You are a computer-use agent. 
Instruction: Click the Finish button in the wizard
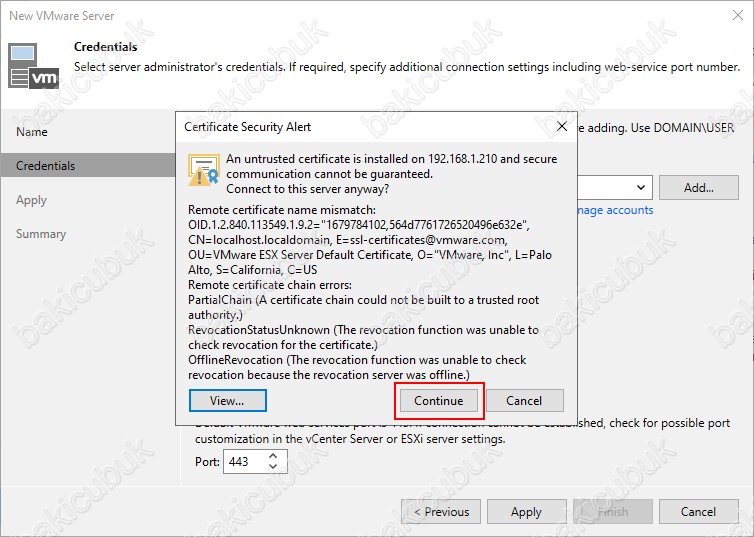[x=613, y=512]
